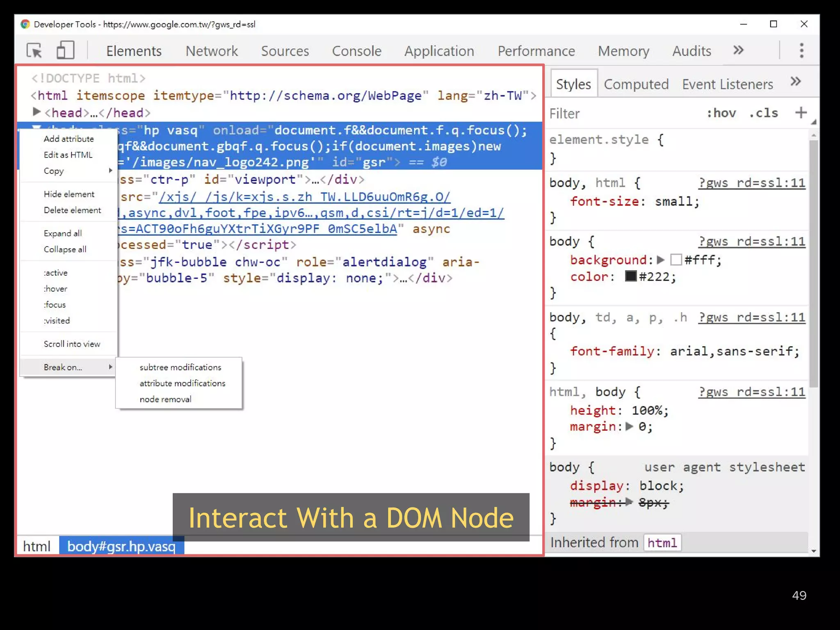Choose Hide element
The width and height of the screenshot is (840, 630).
pyautogui.click(x=68, y=194)
